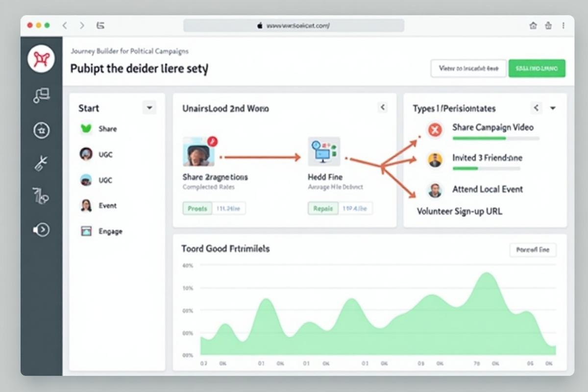Viewport: 588px width, 392px height.
Task: Click the Invited 3 Friends label
Action: pos(487,158)
